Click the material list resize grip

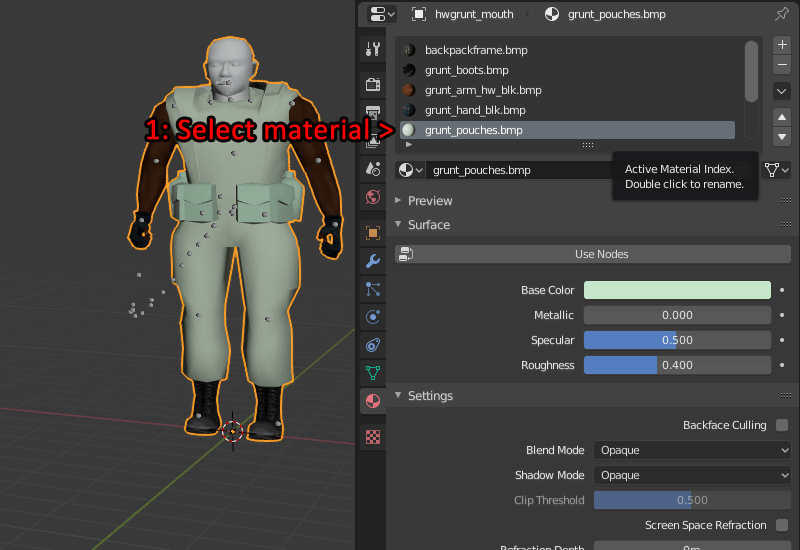pos(588,145)
